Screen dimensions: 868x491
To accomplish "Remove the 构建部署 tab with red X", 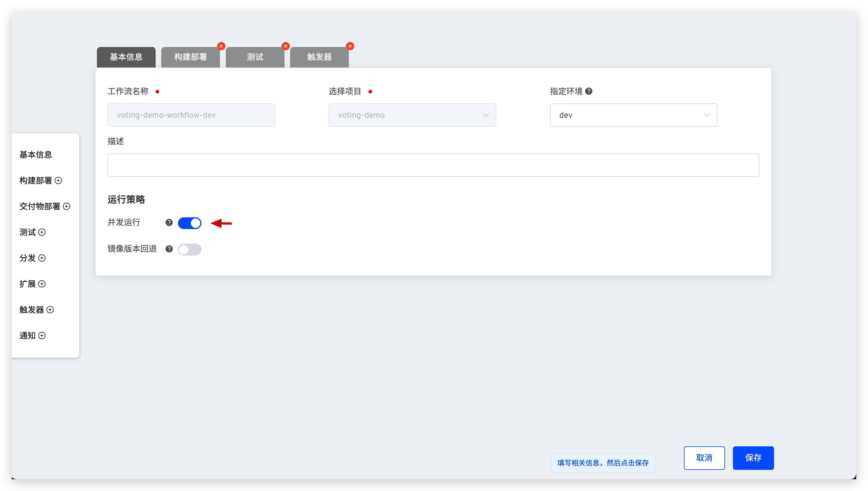I will click(x=221, y=46).
